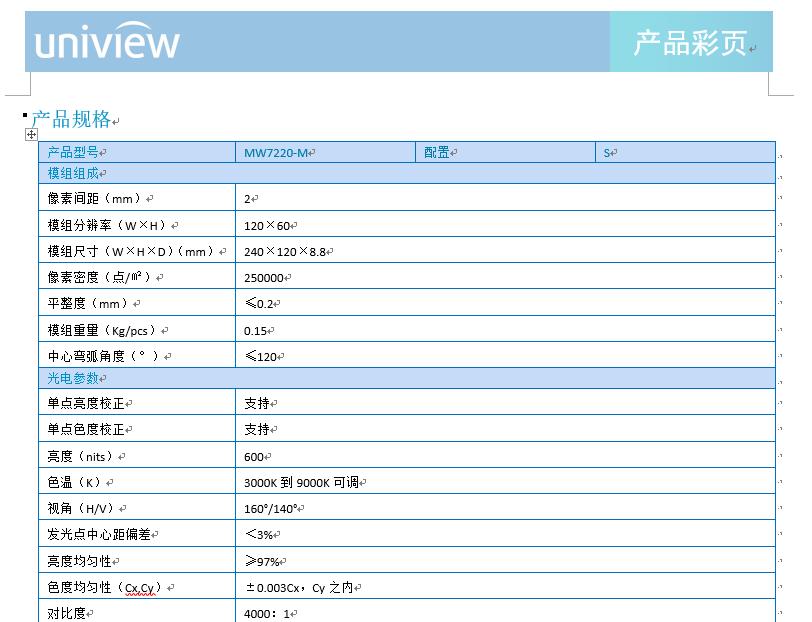
Task: Click the table move handle icon
Action: (x=31, y=135)
